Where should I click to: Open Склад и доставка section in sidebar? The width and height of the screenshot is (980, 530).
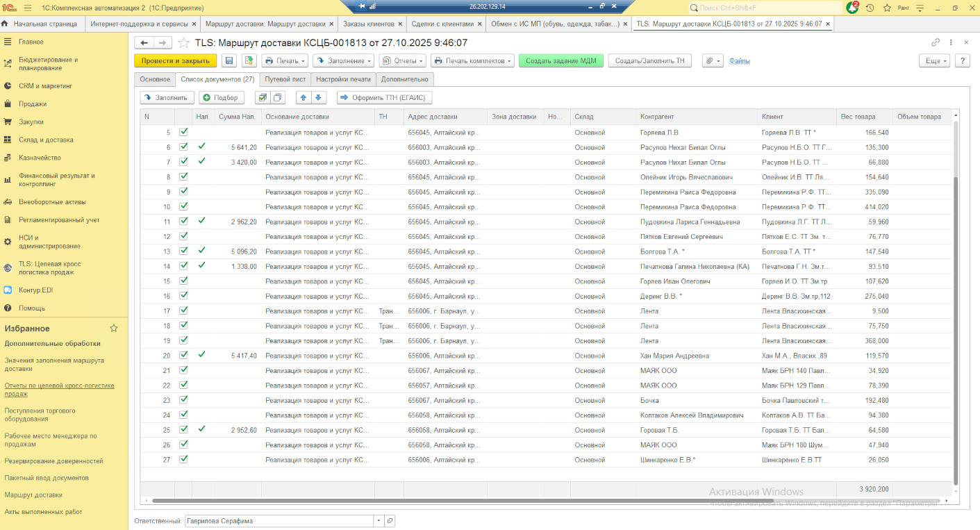46,140
